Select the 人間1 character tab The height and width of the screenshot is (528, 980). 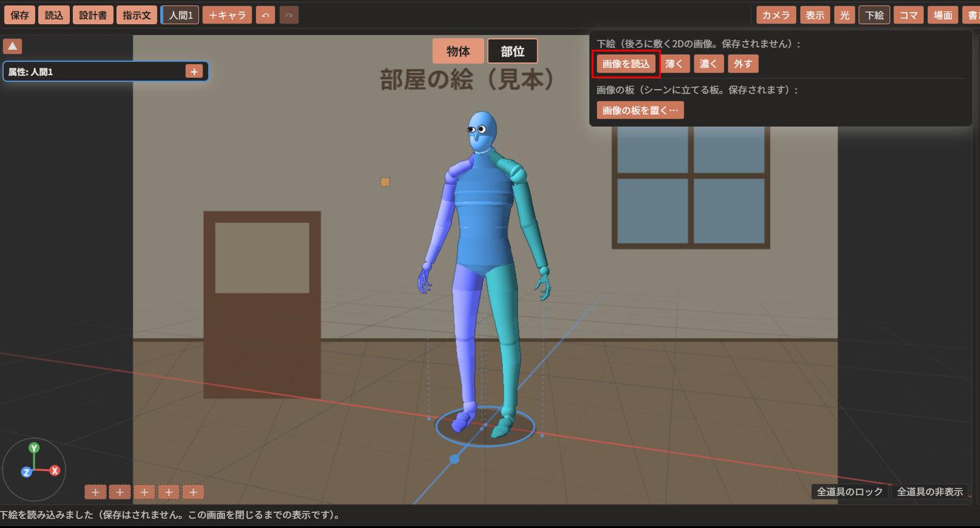[x=181, y=15]
